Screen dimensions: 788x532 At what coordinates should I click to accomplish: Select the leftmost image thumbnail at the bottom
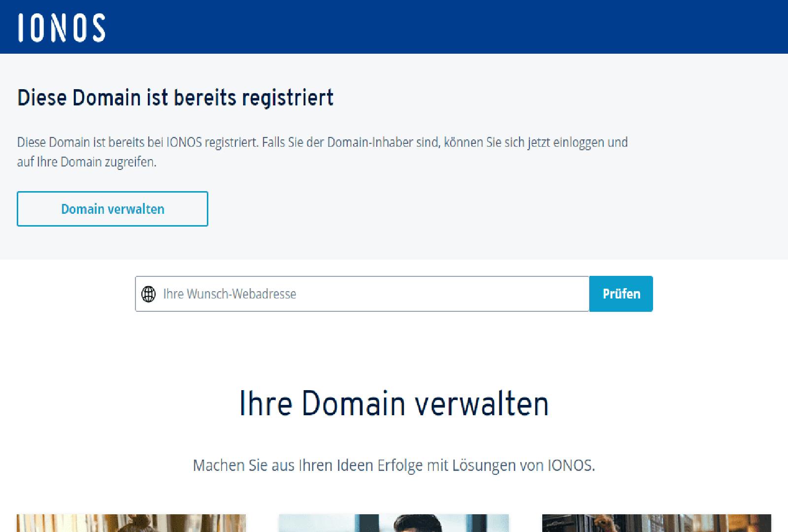tap(131, 522)
